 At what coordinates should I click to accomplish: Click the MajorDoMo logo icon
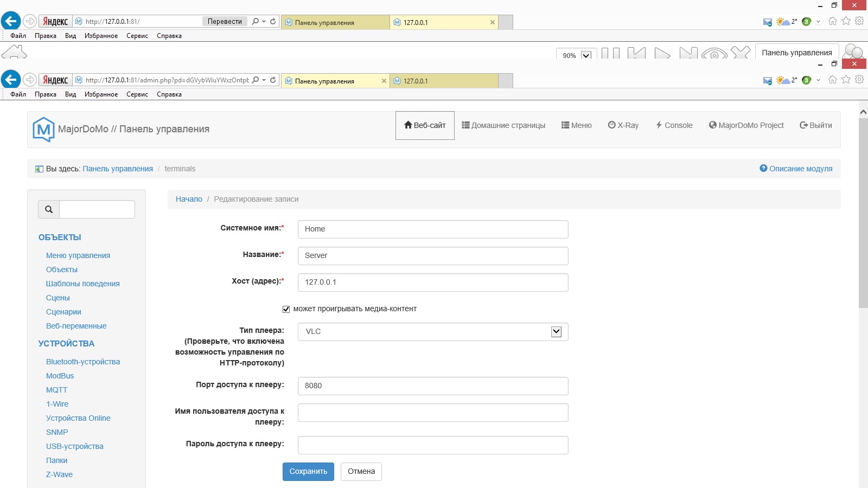pyautogui.click(x=43, y=130)
